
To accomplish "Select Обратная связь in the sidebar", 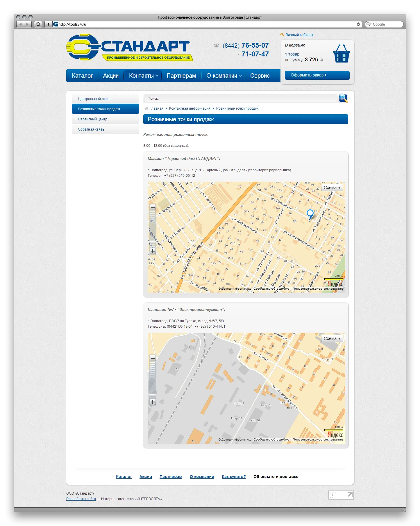I will pos(106,129).
